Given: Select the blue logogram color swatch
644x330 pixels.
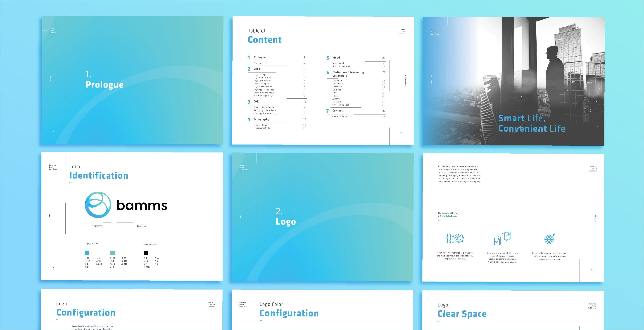Looking at the screenshot, I should (87, 253).
